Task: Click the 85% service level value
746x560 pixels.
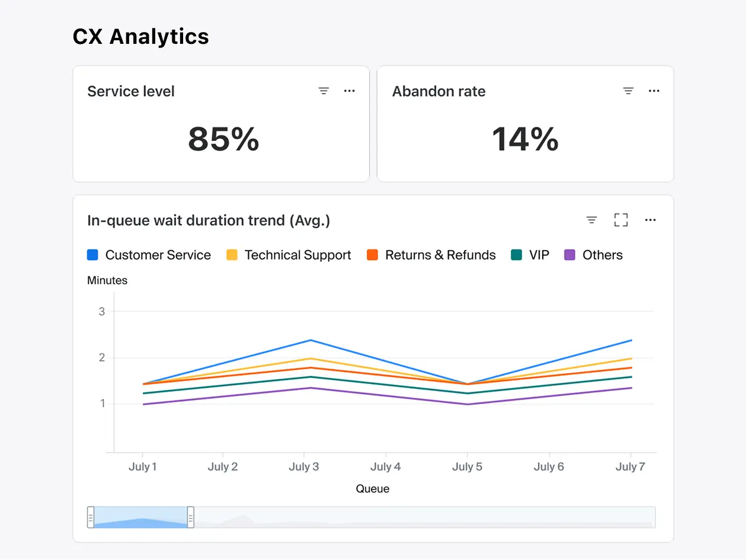Action: [223, 139]
